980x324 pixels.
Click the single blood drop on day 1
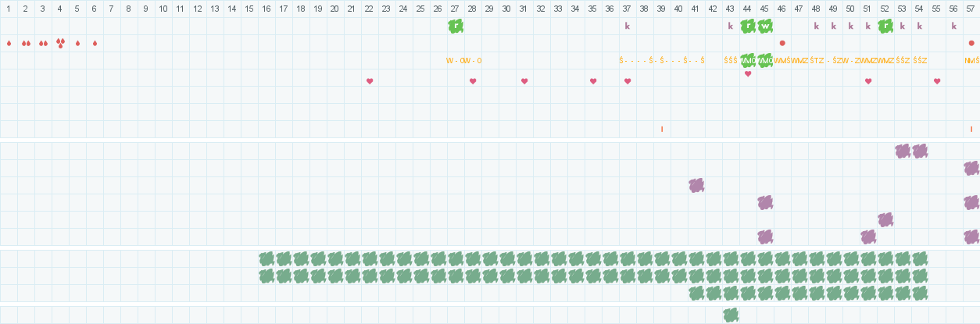(9, 43)
